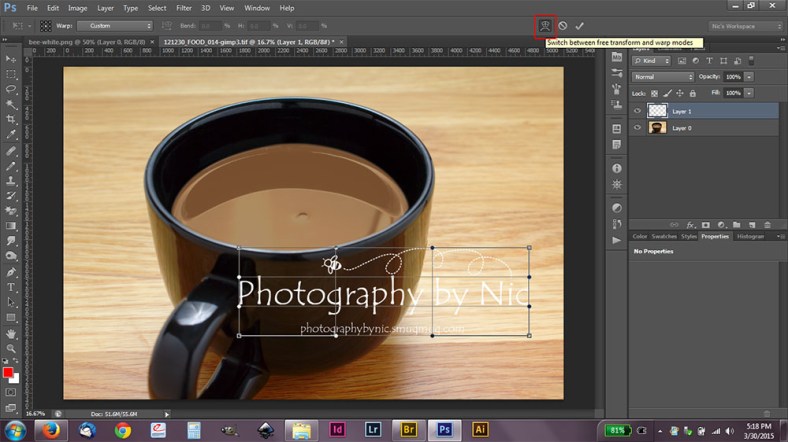Select the Zoom tool
Viewport: 788px width, 442px height.
[11, 348]
